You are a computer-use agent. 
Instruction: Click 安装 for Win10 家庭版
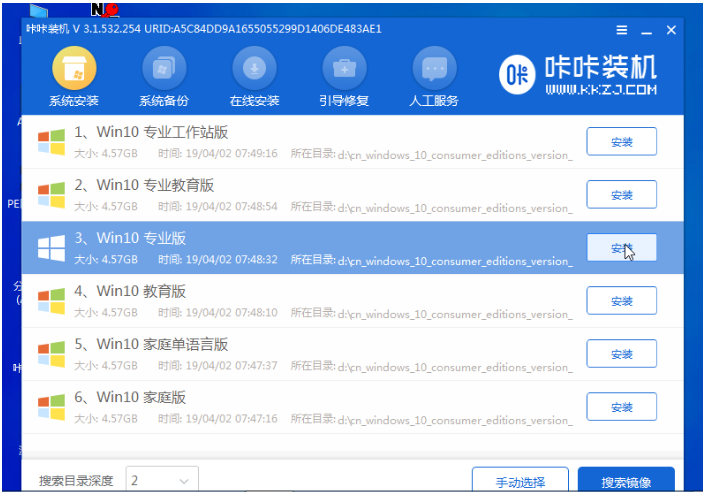point(621,406)
